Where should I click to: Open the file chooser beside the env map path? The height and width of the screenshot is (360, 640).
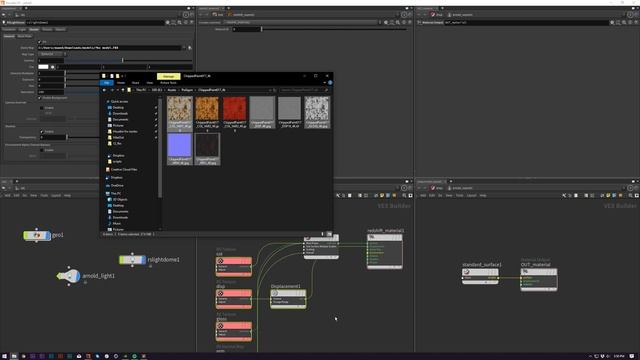click(190, 48)
